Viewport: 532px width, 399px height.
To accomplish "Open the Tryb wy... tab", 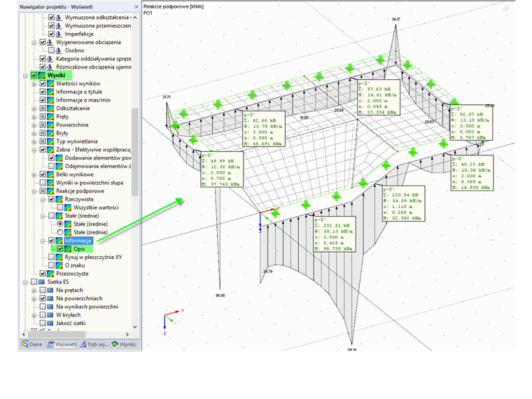I will pyautogui.click(x=94, y=344).
